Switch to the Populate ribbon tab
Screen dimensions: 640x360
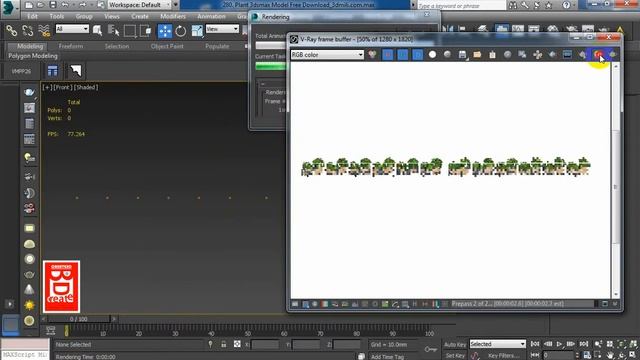(x=217, y=46)
